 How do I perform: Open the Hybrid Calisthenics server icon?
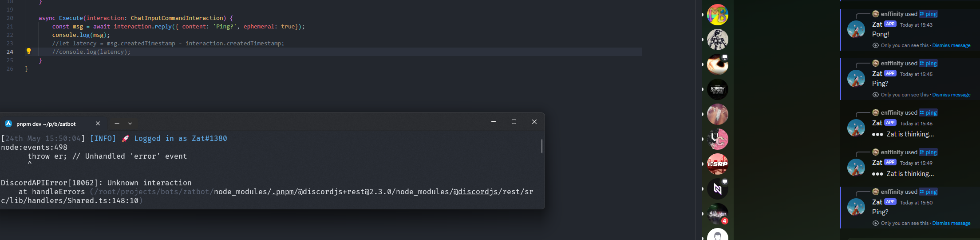[x=718, y=89]
